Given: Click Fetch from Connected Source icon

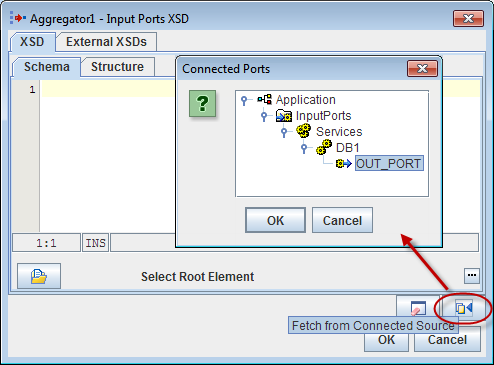Looking at the screenshot, I should click(x=464, y=308).
